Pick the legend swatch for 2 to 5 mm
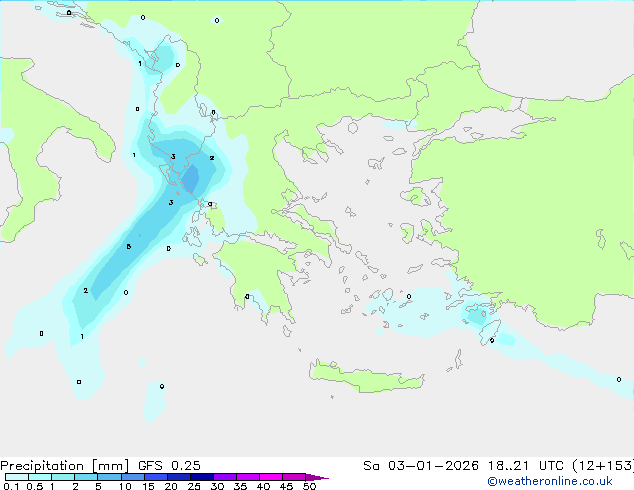The image size is (634, 490). pyautogui.click(x=86, y=477)
